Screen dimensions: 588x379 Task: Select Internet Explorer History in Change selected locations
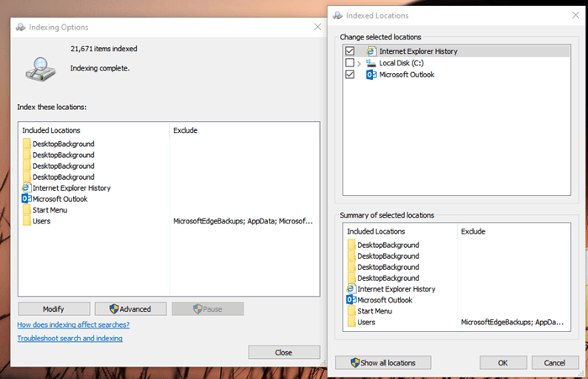pyautogui.click(x=418, y=51)
